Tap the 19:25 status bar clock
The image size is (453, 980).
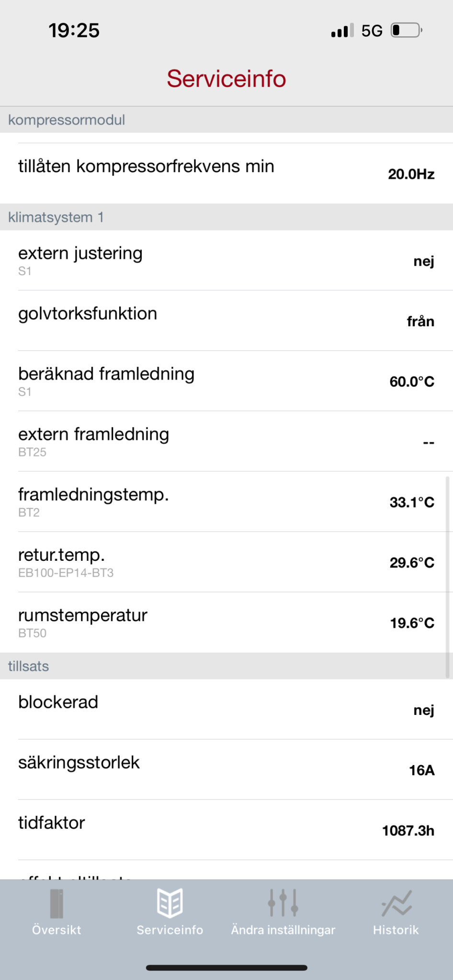pos(74,31)
